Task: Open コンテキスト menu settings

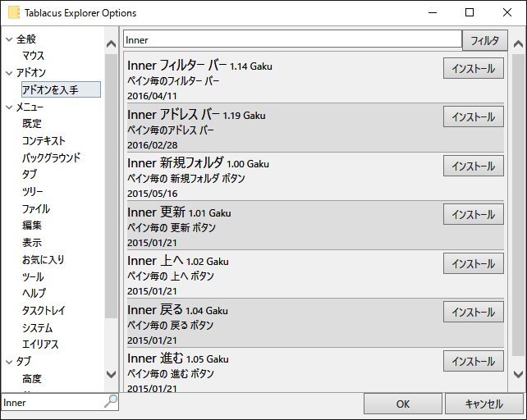Action: pyautogui.click(x=44, y=141)
